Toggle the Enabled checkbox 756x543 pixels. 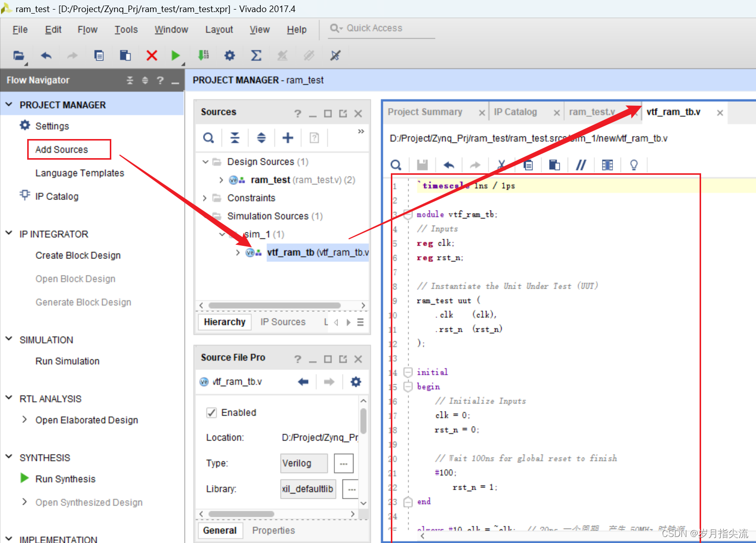click(212, 413)
